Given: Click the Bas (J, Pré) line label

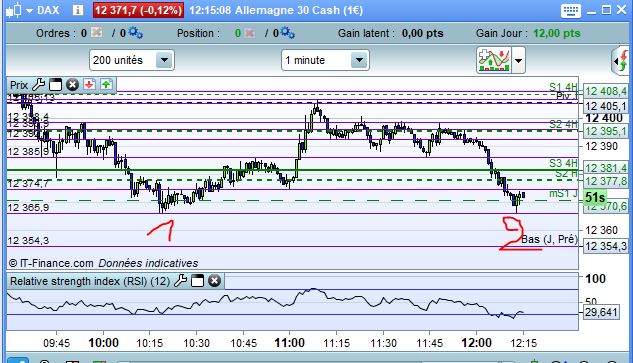Looking at the screenshot, I should point(549,239).
